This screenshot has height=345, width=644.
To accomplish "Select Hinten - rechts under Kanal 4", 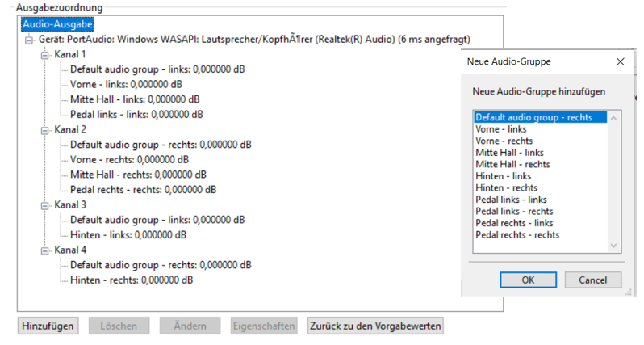I will pyautogui.click(x=131, y=280).
